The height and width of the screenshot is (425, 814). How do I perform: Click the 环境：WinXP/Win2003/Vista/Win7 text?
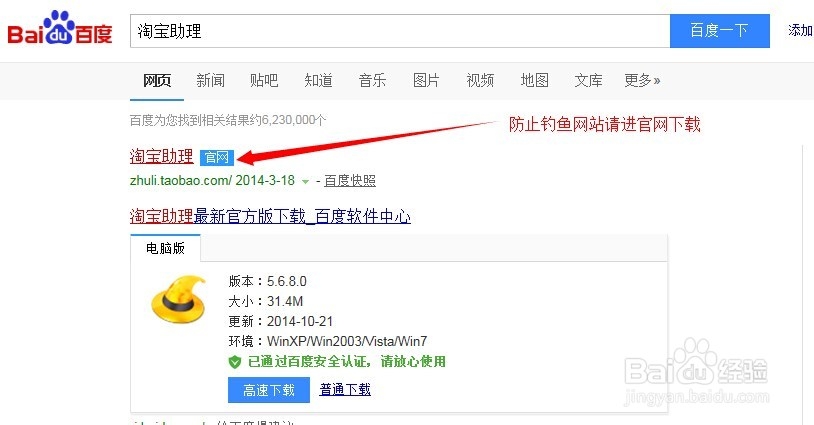coord(328,341)
